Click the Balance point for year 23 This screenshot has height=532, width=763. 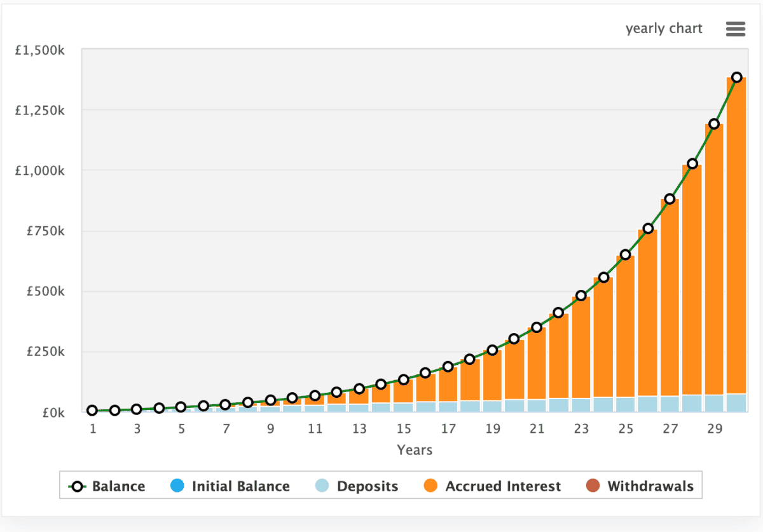tap(581, 296)
